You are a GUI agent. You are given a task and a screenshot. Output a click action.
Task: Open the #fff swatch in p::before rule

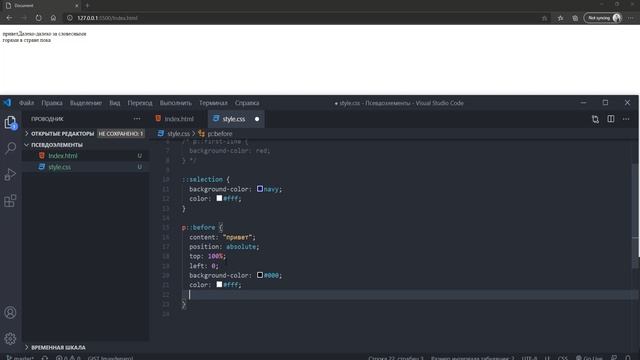[x=219, y=284]
